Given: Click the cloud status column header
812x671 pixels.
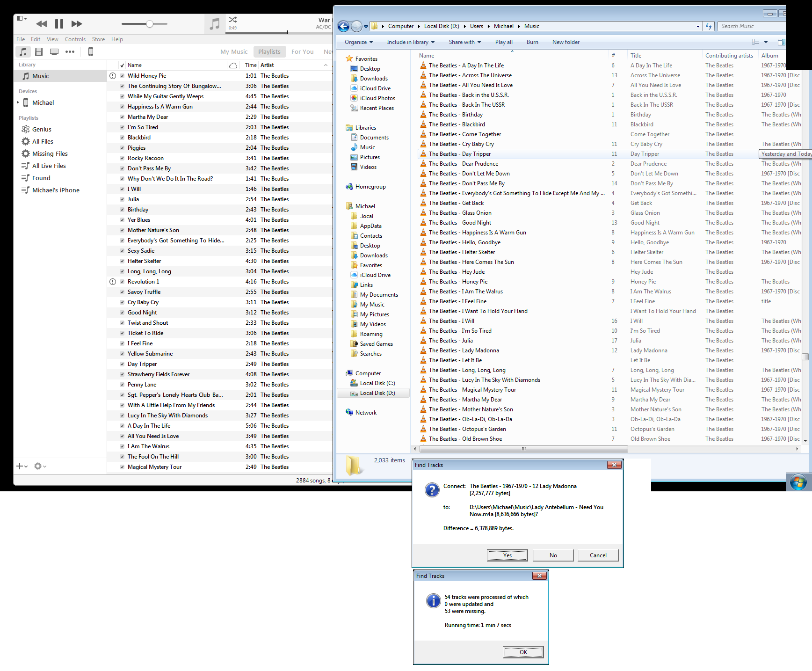Looking at the screenshot, I should click(x=233, y=65).
